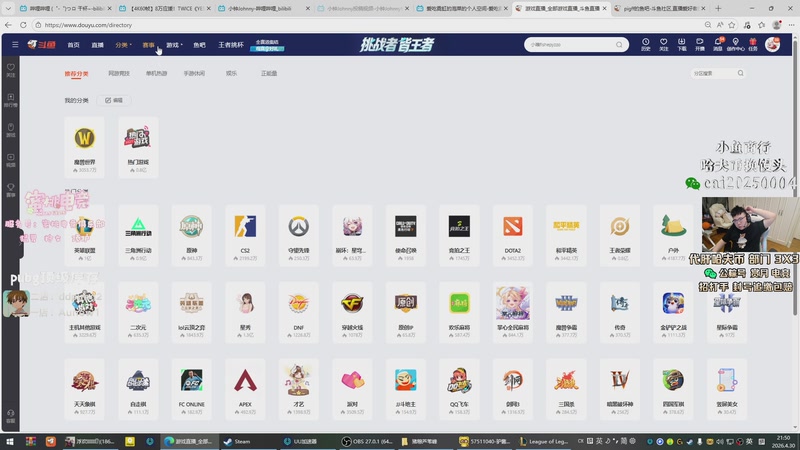Image resolution: width=800 pixels, height=450 pixels.
Task: Open the DNF game category
Action: click(298, 312)
